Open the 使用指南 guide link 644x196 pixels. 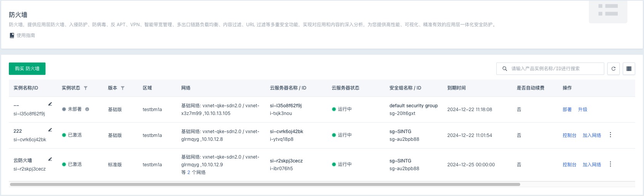click(22, 35)
